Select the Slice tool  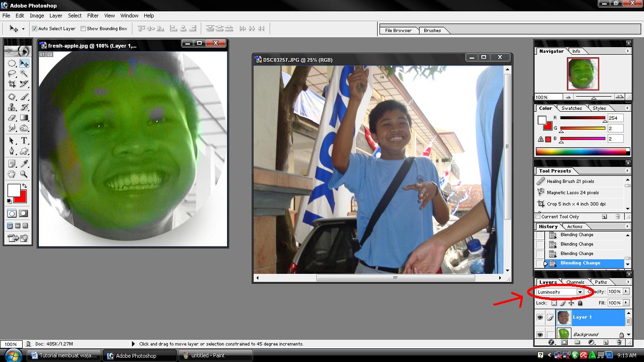[24, 84]
